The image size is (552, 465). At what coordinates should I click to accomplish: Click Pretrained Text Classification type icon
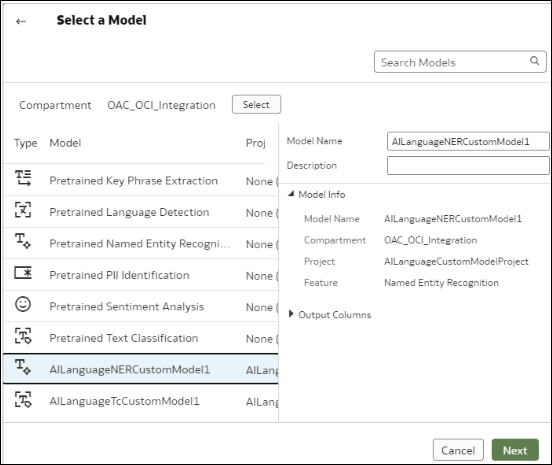coord(23,336)
